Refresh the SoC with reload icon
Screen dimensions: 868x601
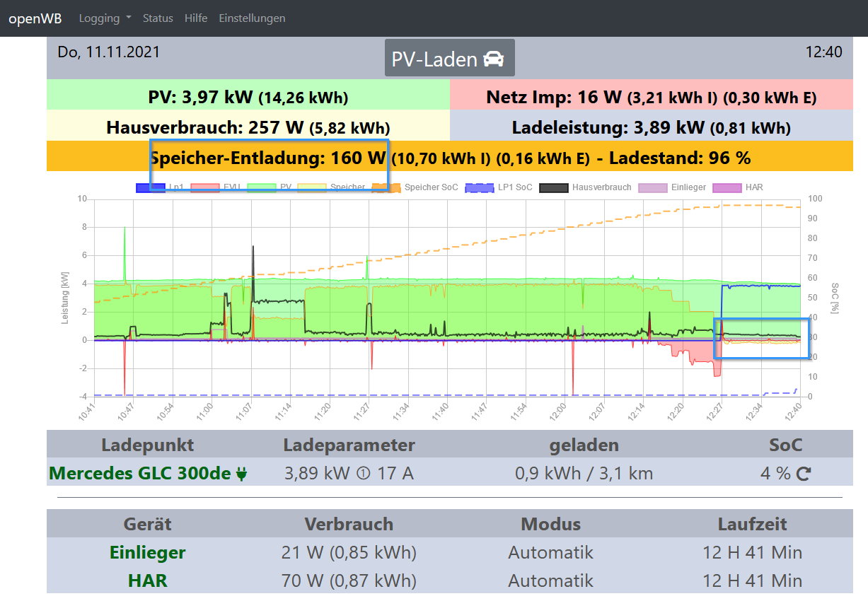point(803,474)
